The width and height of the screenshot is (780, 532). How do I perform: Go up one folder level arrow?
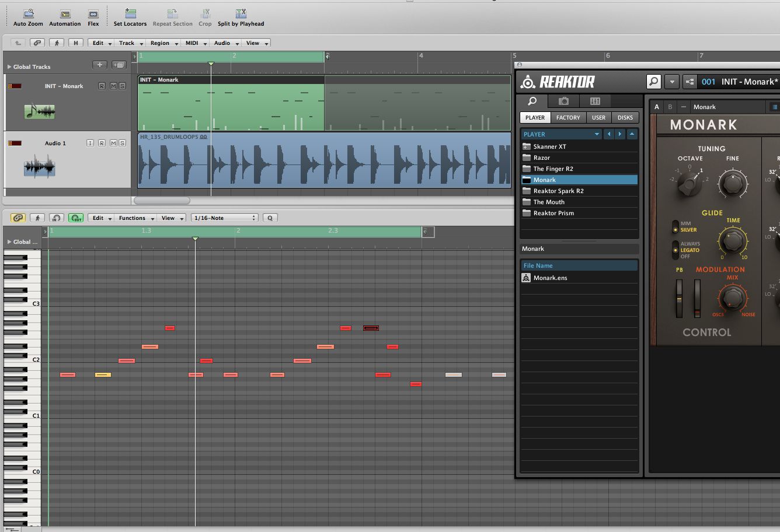click(x=632, y=134)
